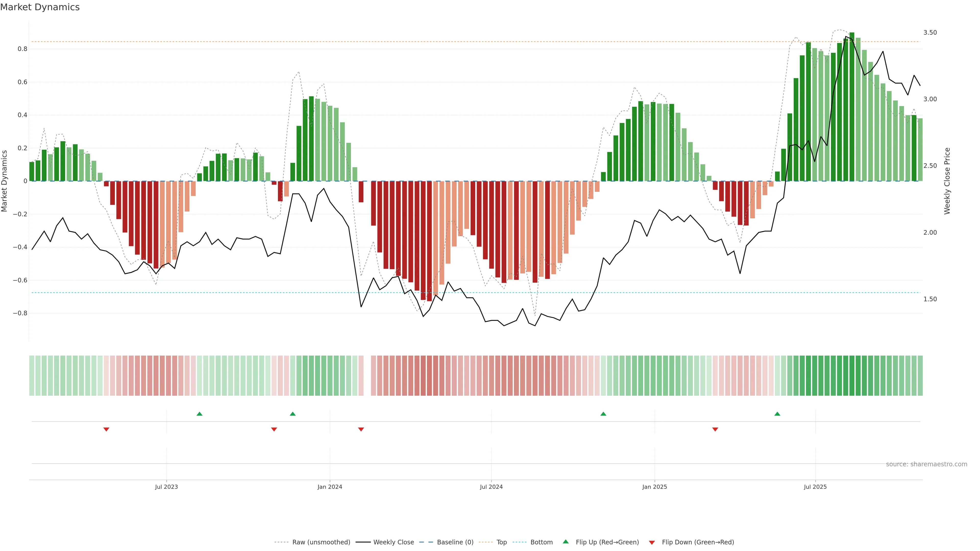Toggle the Weekly Close legend entry

click(x=393, y=542)
